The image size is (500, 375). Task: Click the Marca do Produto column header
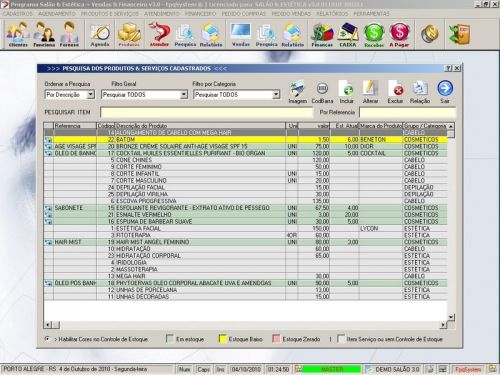pos(381,126)
